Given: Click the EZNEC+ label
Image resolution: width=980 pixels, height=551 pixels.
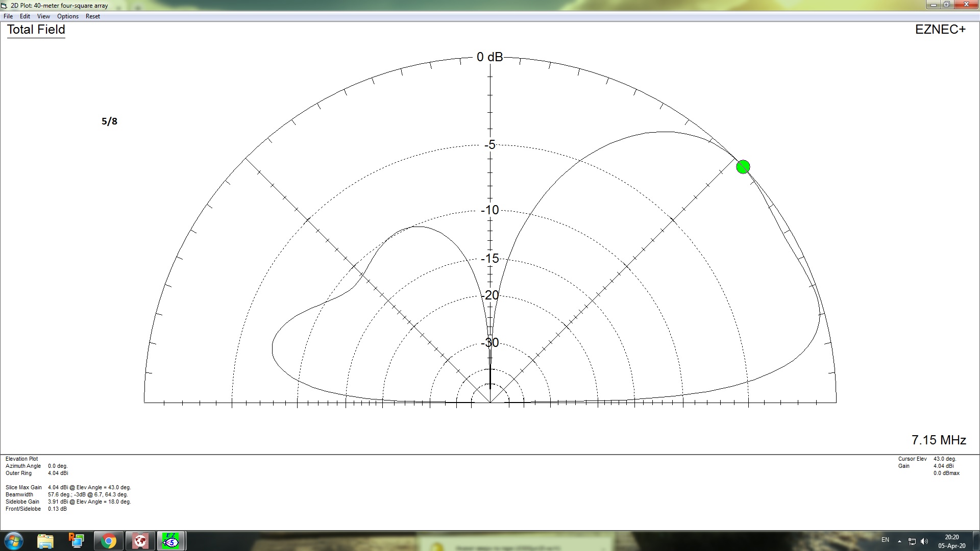Looking at the screenshot, I should tap(940, 30).
